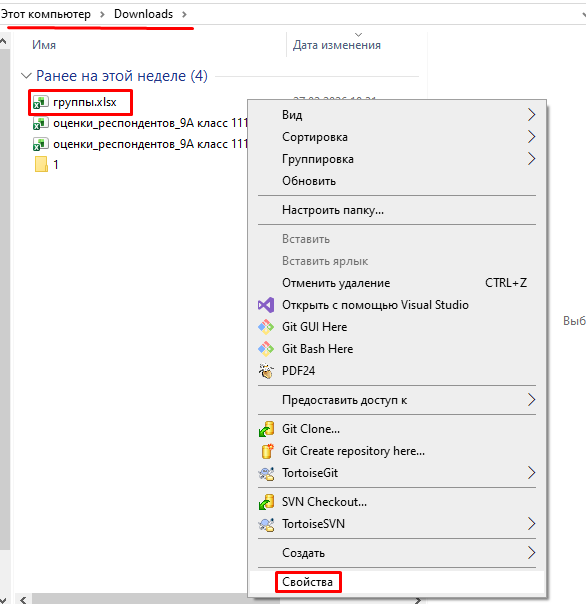This screenshot has width=586, height=604.
Task: Expand the Предоставить доступ к submenu arrow
Action: pos(531,400)
